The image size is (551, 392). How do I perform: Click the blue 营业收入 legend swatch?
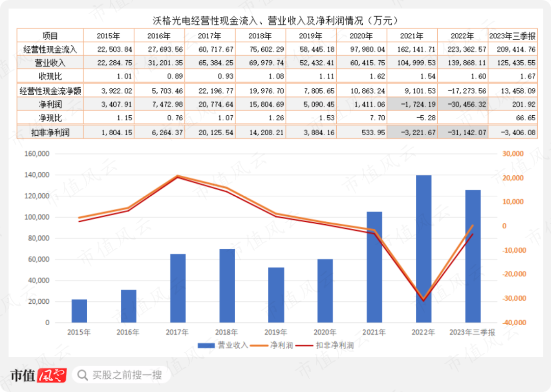click(x=206, y=346)
